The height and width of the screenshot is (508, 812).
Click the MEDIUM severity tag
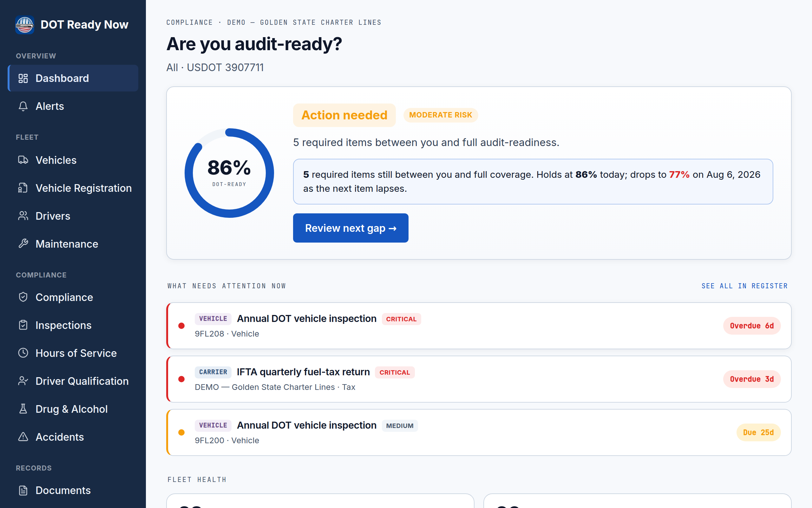[400, 426]
